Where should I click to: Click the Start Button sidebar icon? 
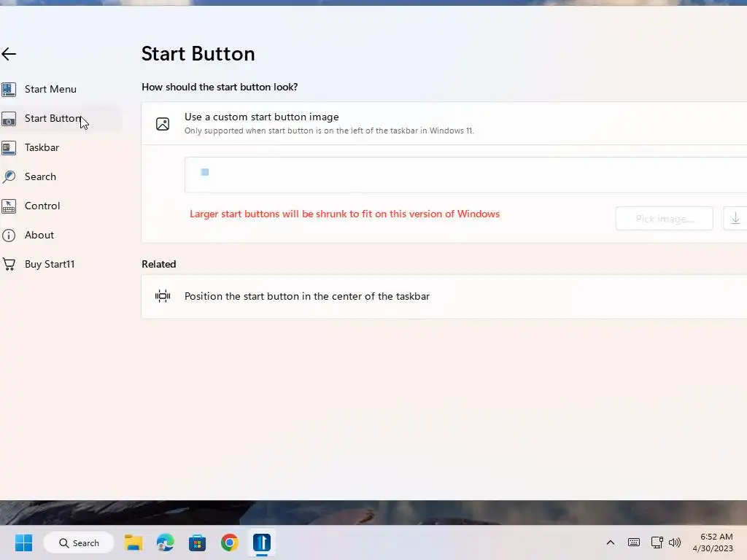point(9,119)
